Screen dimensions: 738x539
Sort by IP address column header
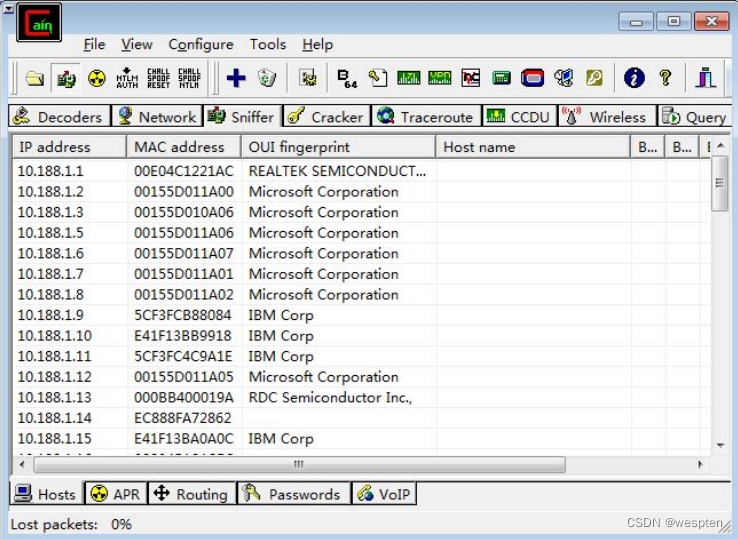pos(70,147)
